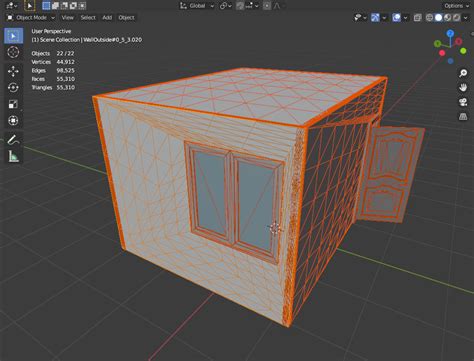
Task: Select the Select Box tool in toolbar
Action: [13, 36]
